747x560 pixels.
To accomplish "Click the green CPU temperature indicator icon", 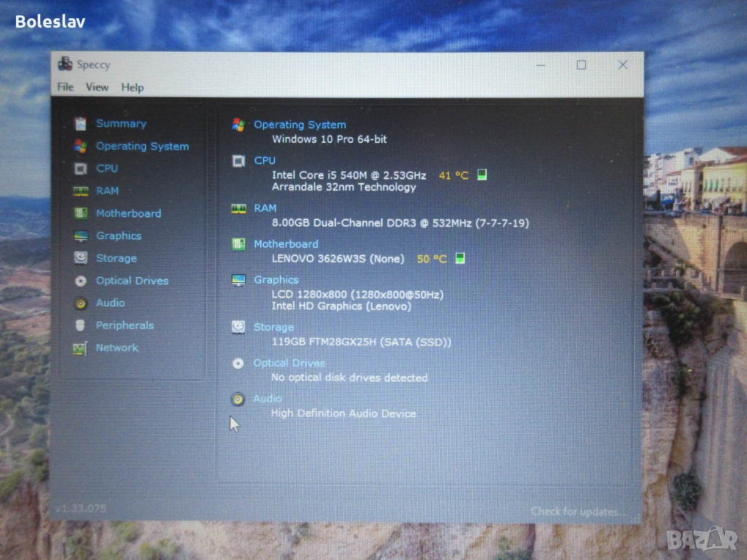I will pos(481,175).
